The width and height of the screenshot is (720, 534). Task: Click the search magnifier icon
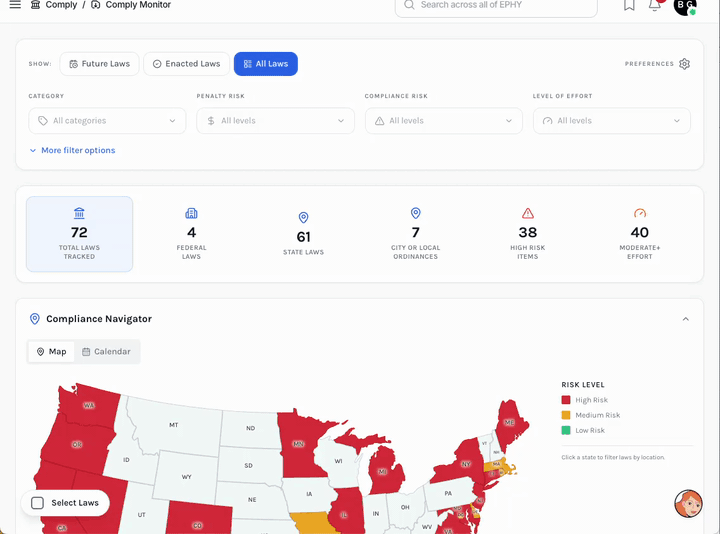tap(409, 5)
